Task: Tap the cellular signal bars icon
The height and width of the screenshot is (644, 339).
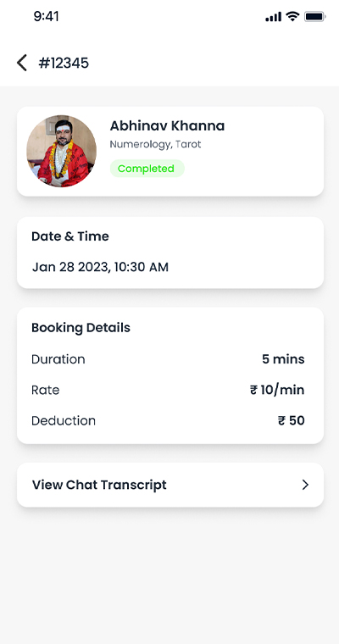Action: tap(273, 16)
